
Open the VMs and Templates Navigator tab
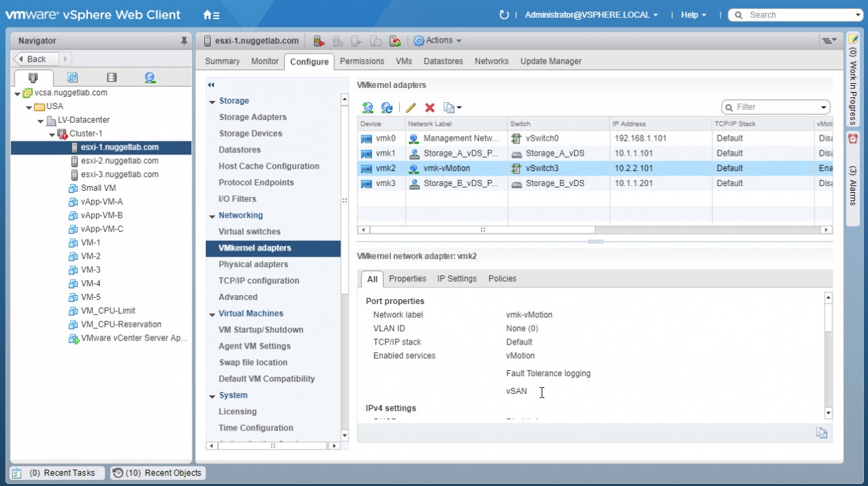click(x=72, y=78)
